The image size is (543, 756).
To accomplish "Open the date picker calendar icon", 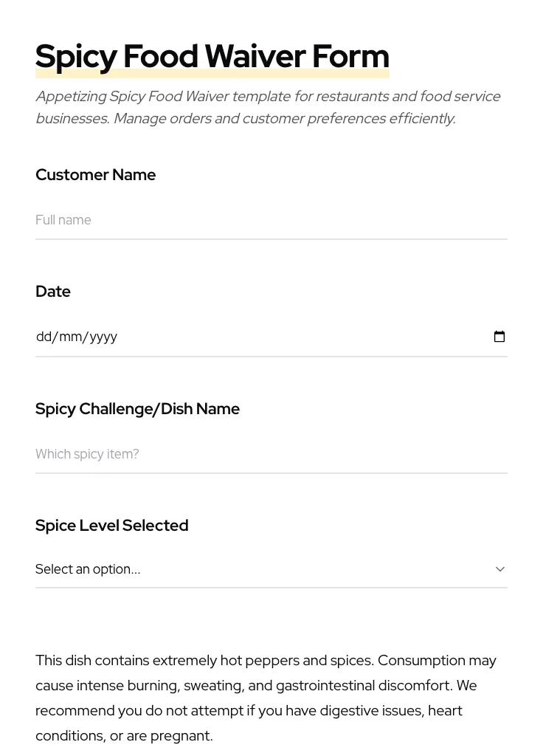I will pyautogui.click(x=499, y=336).
